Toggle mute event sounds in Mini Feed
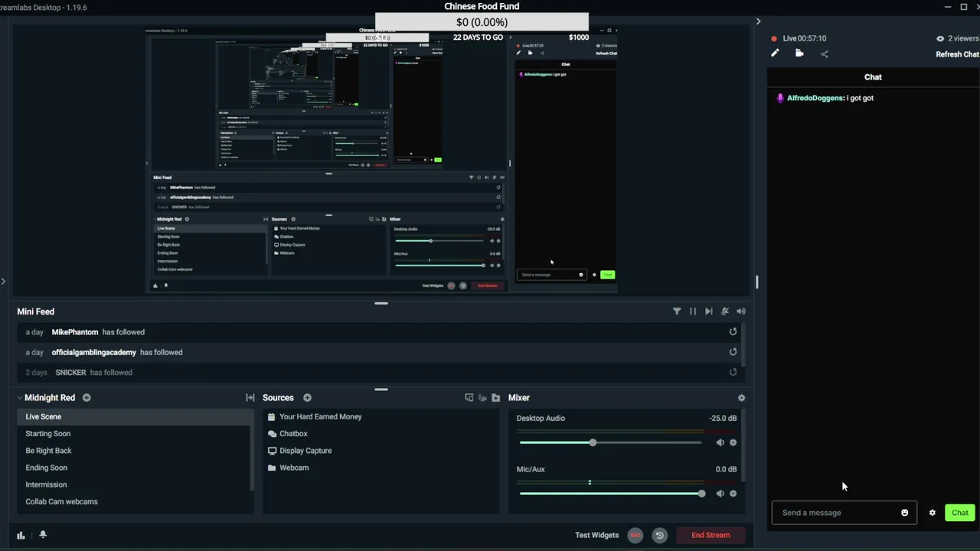The height and width of the screenshot is (551, 980). click(x=725, y=311)
